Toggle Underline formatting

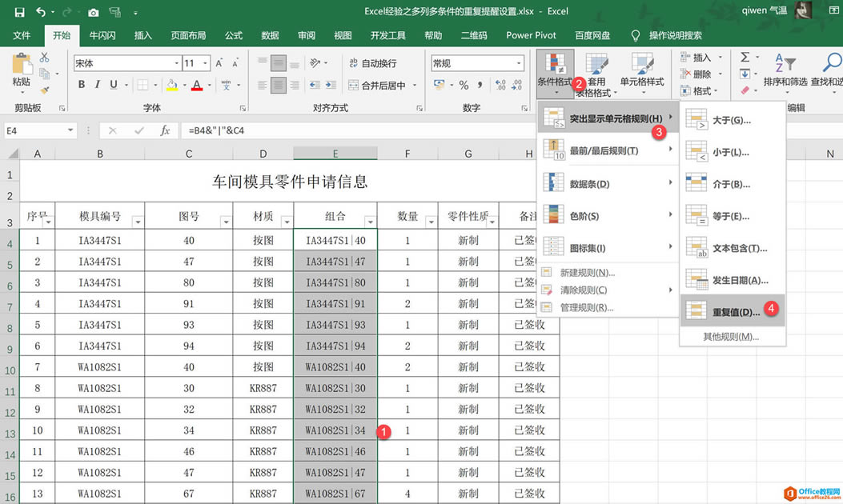pyautogui.click(x=114, y=84)
